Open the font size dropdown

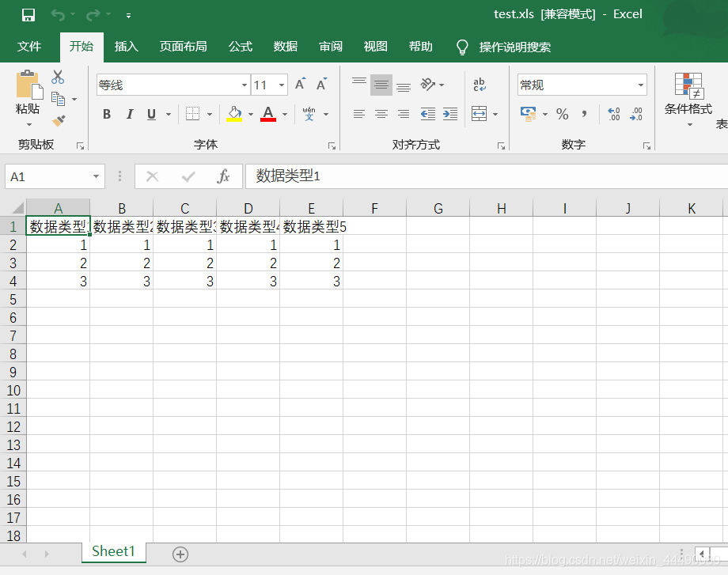point(280,85)
